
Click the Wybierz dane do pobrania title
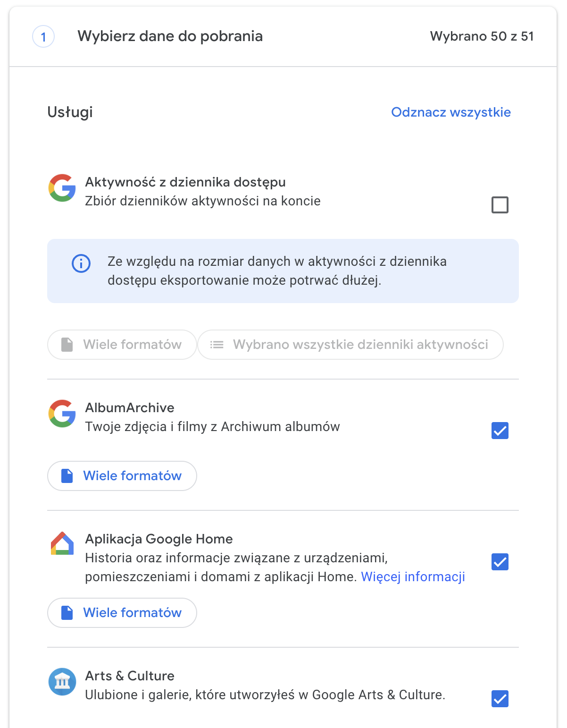coord(171,36)
